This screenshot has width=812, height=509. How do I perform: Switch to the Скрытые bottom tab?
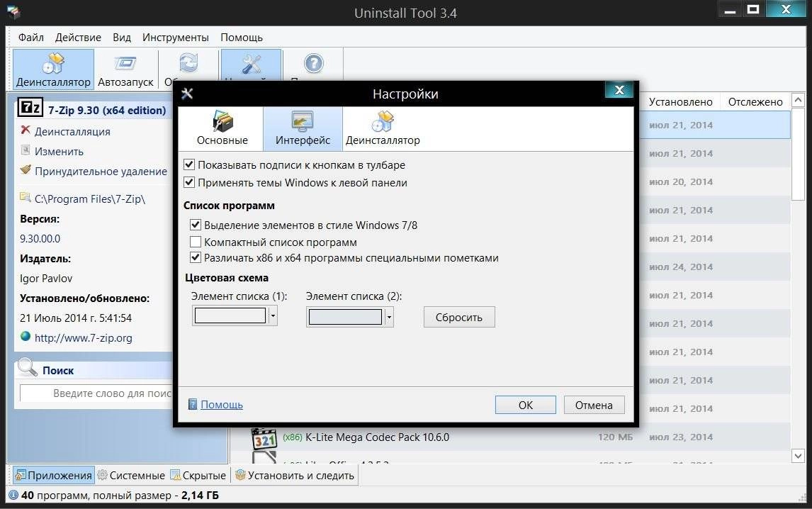199,475
